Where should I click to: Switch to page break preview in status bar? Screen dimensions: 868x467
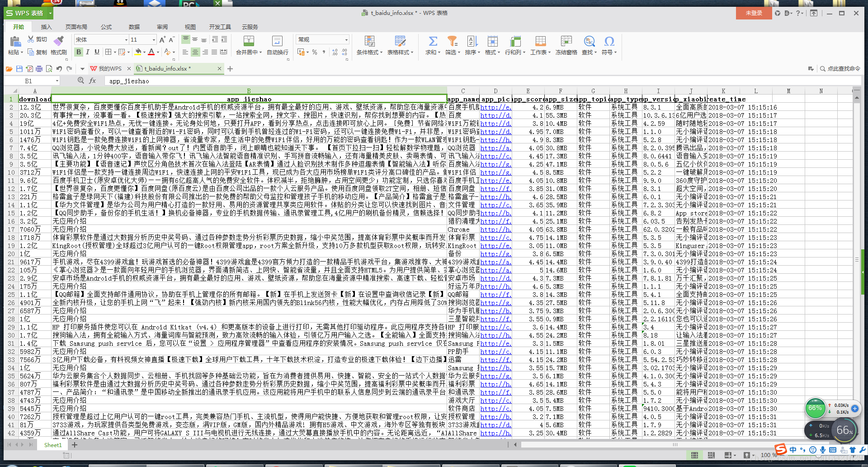tap(711, 455)
